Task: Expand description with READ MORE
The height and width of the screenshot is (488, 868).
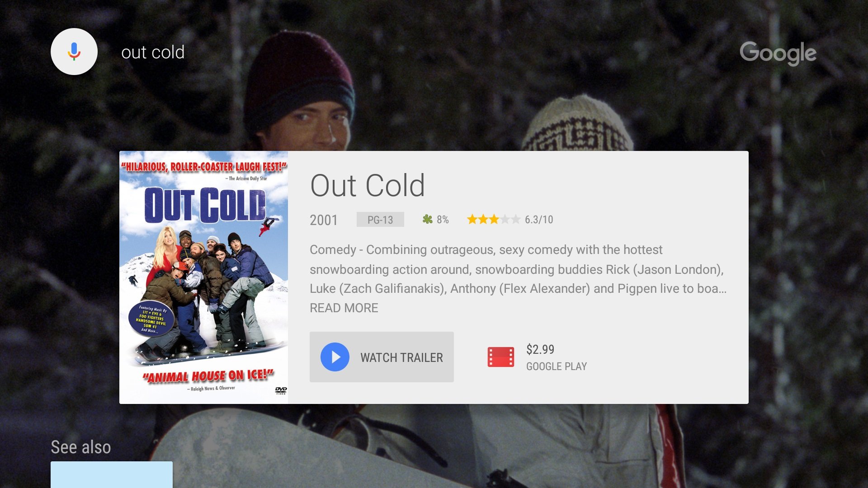Action: tap(344, 308)
